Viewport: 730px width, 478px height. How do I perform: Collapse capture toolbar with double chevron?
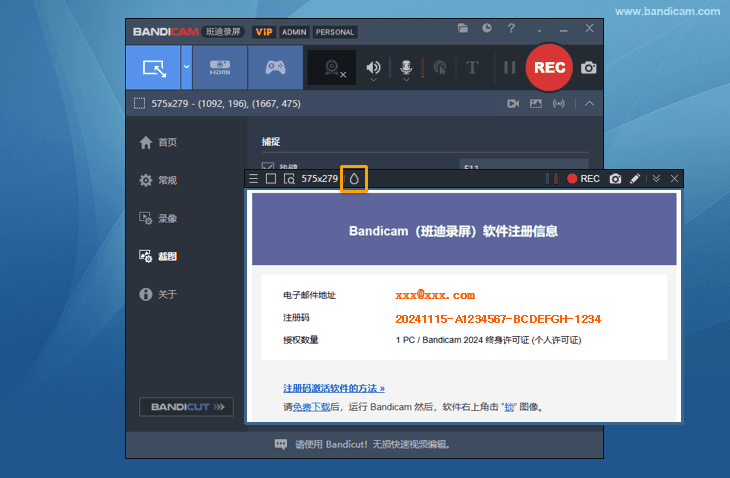pos(656,179)
